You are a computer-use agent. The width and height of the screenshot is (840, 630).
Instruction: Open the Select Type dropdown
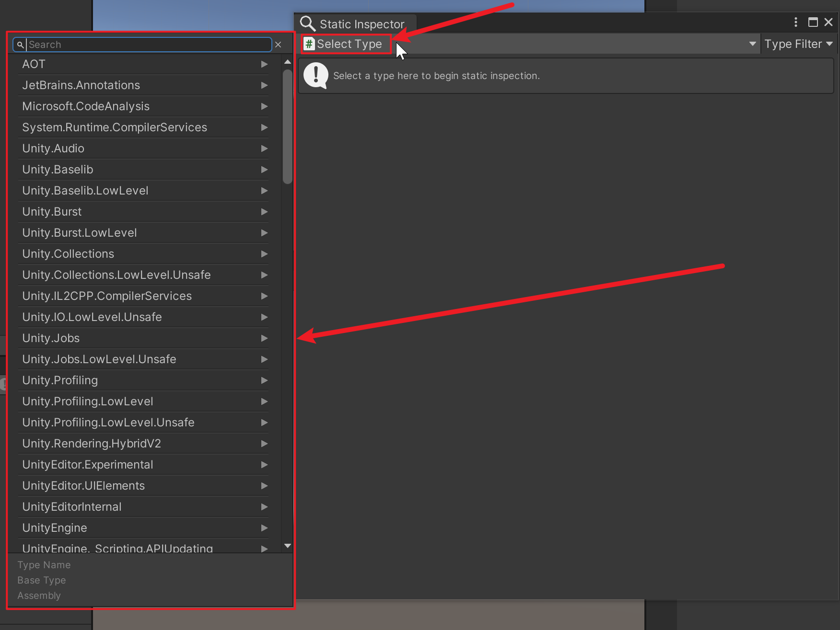pos(530,44)
